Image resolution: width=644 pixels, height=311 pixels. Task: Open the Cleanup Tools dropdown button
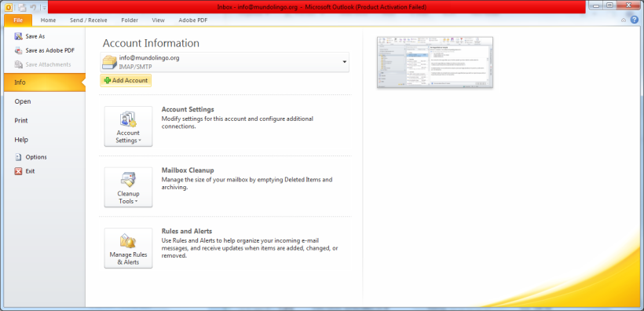(x=128, y=188)
